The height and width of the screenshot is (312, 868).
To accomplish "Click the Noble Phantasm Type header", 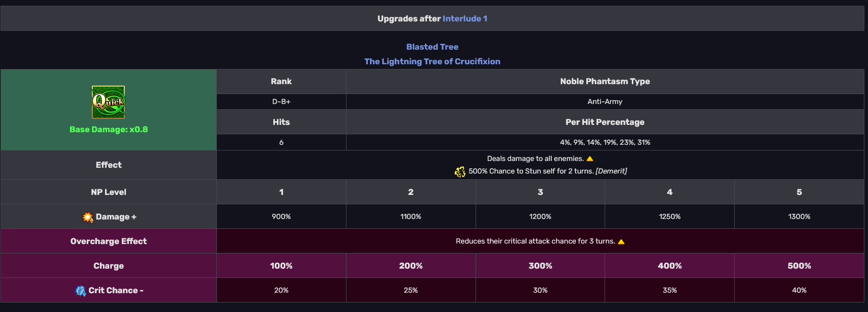I will [x=605, y=82].
